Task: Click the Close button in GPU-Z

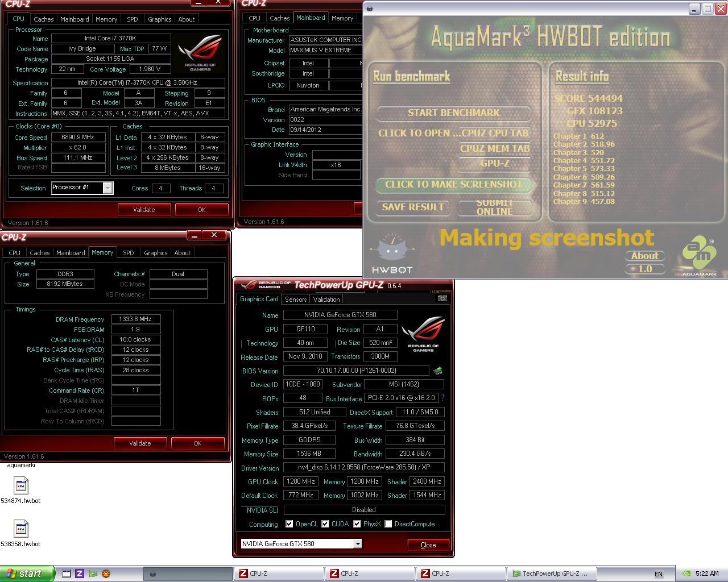Action: tap(428, 544)
